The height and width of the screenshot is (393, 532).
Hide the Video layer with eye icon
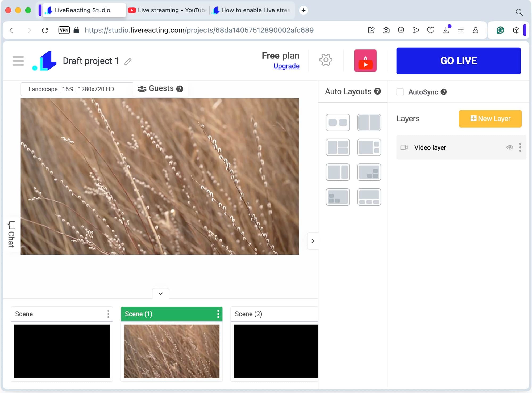(x=509, y=147)
